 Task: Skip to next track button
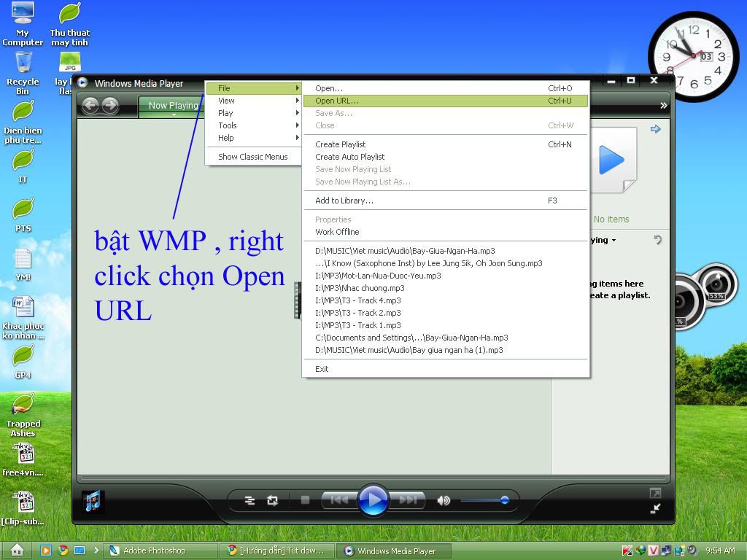[x=408, y=500]
